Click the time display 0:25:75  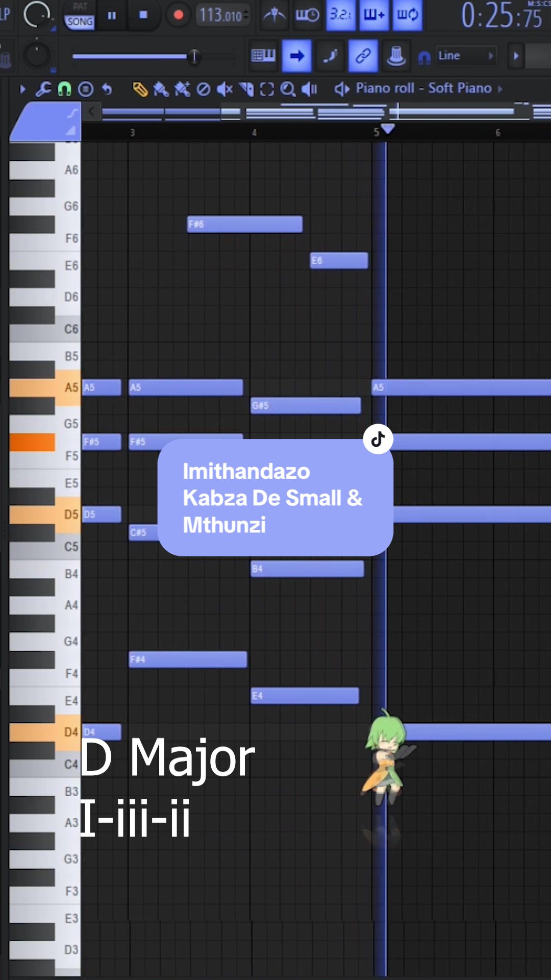(x=502, y=15)
